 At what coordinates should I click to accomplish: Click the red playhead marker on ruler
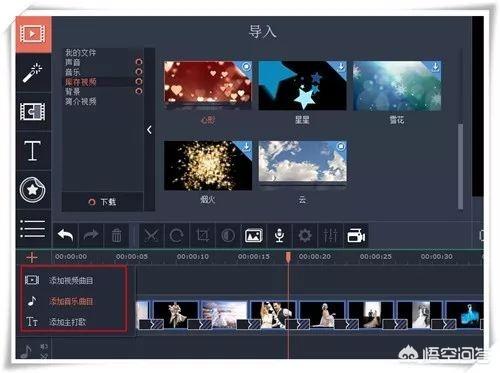coord(288,256)
